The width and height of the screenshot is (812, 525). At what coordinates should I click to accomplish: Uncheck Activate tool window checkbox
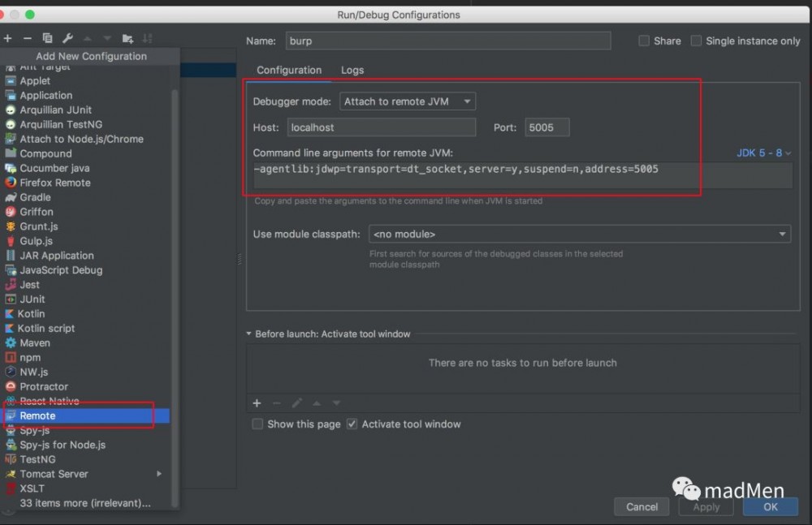(x=352, y=424)
